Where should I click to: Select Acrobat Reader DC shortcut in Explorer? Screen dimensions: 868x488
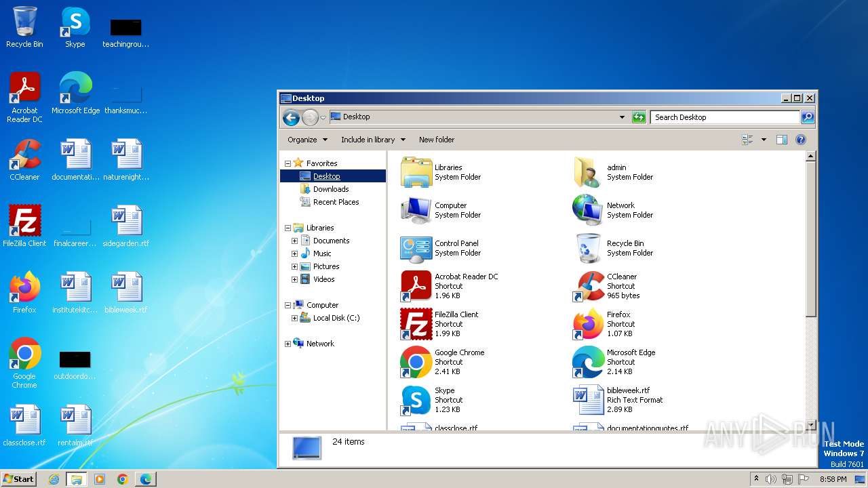(449, 286)
